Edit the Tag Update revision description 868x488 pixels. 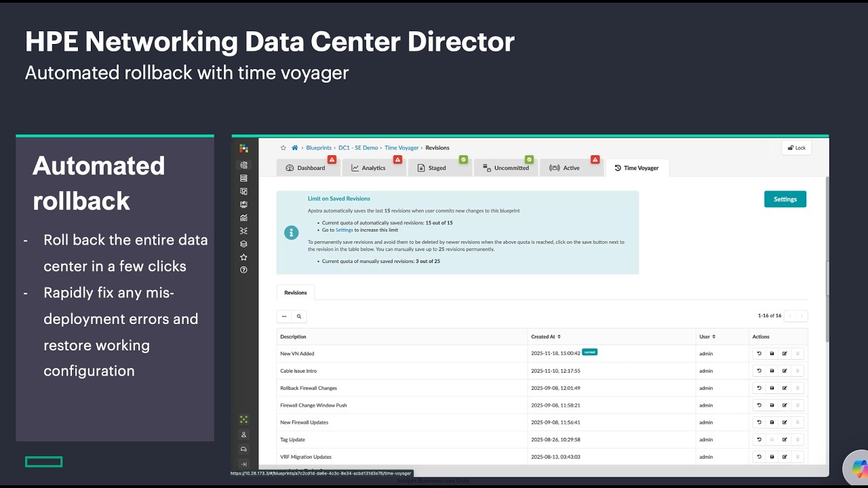coord(785,440)
